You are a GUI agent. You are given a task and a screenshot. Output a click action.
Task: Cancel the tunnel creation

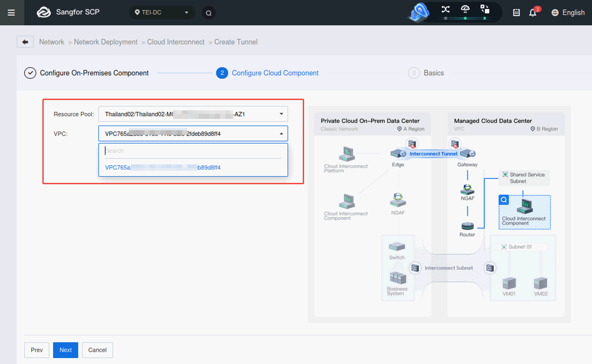pyautogui.click(x=97, y=350)
